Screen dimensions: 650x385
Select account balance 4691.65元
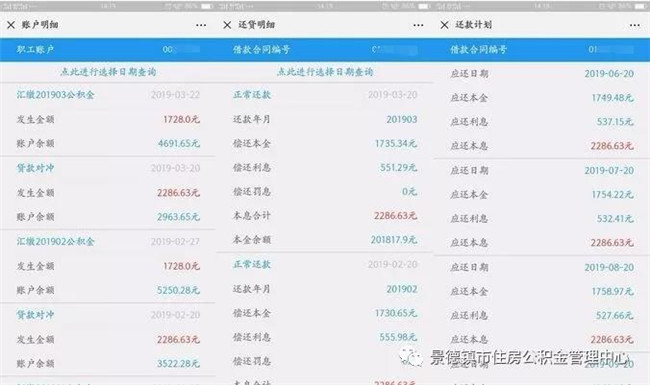[x=179, y=143]
